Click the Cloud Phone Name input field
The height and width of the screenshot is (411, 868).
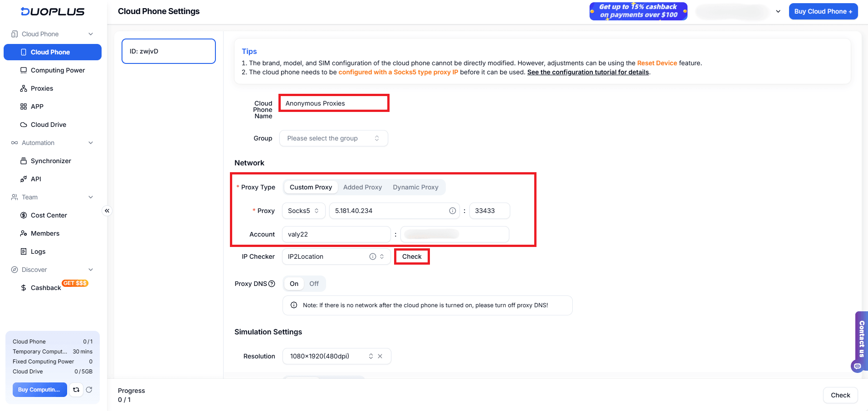click(x=334, y=103)
